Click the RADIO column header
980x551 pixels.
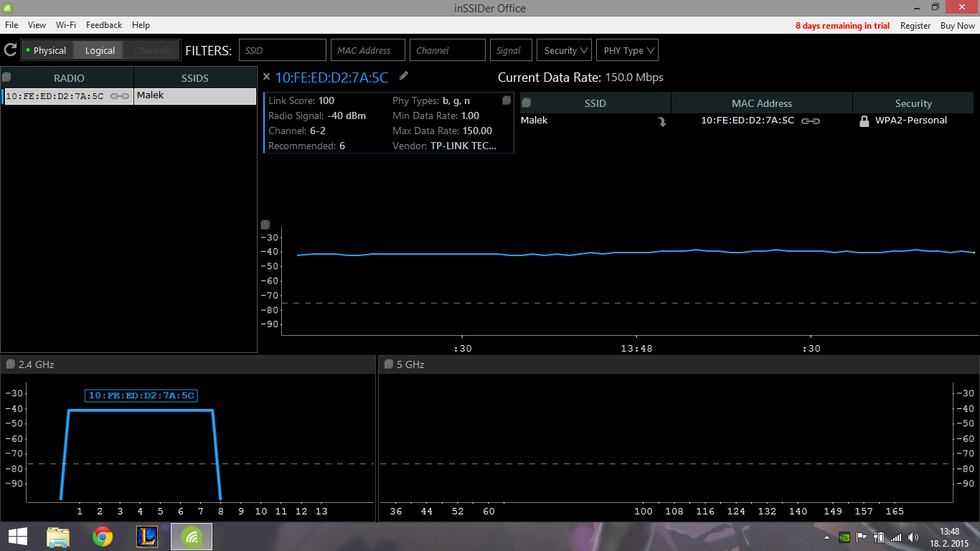click(x=69, y=78)
